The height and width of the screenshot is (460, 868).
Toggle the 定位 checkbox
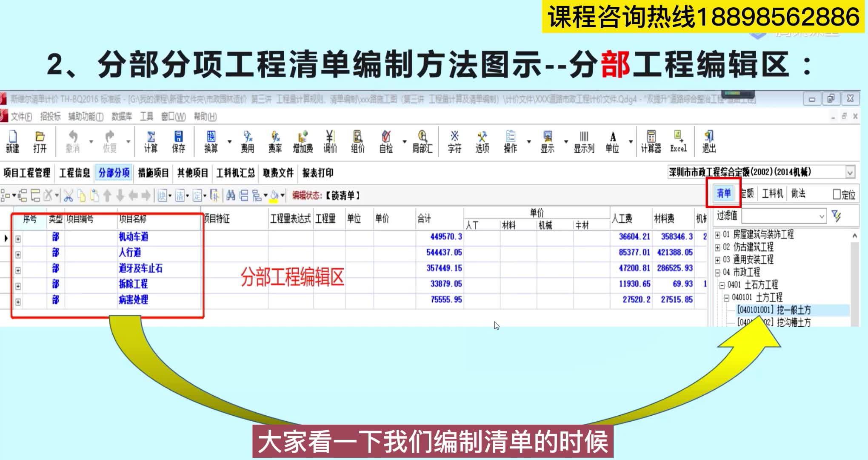[837, 195]
